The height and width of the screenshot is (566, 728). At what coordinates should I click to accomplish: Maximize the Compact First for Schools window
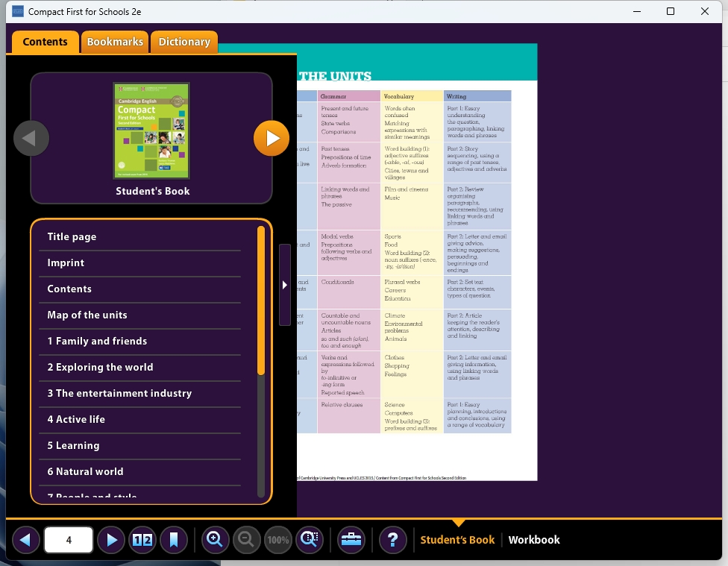pyautogui.click(x=671, y=12)
